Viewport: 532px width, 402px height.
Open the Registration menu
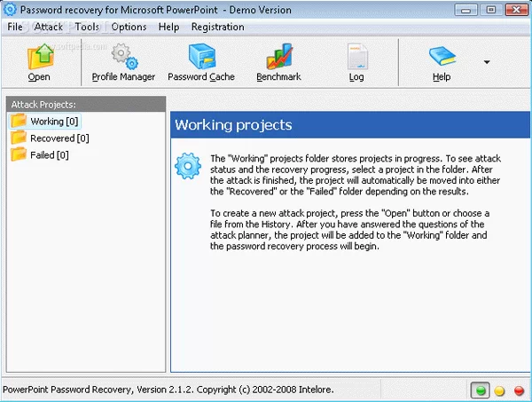pyautogui.click(x=217, y=27)
